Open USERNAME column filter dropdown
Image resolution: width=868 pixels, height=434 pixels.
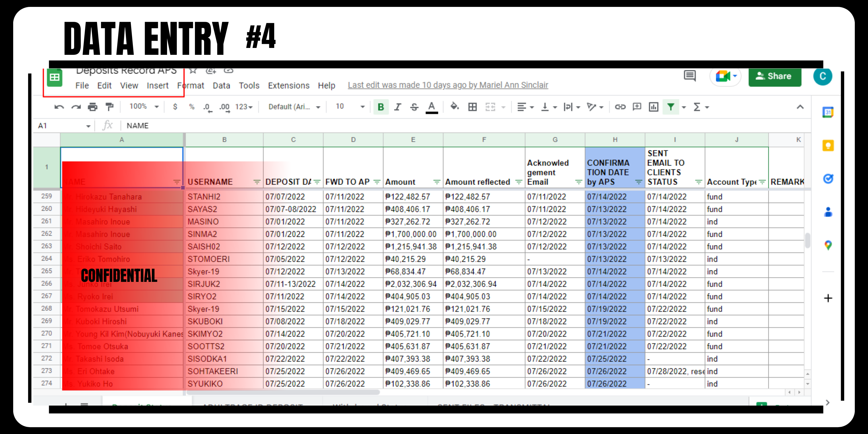tap(257, 182)
